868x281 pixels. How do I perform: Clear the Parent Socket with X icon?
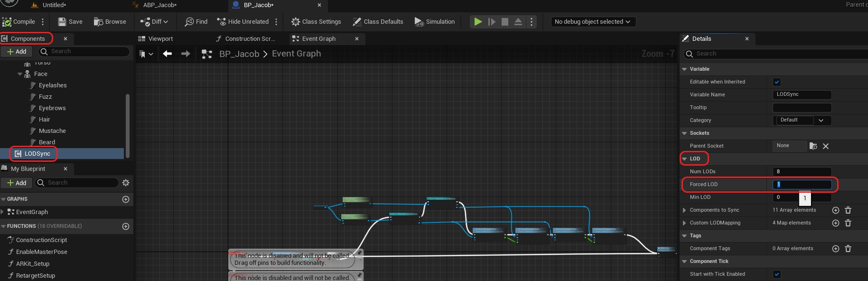(826, 146)
